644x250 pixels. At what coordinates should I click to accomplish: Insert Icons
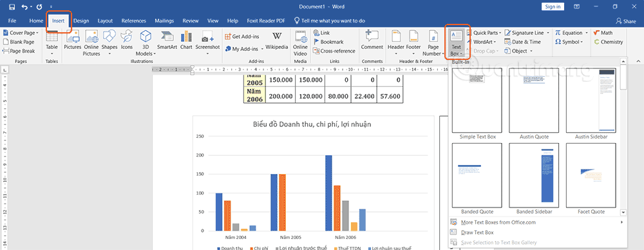click(126, 40)
